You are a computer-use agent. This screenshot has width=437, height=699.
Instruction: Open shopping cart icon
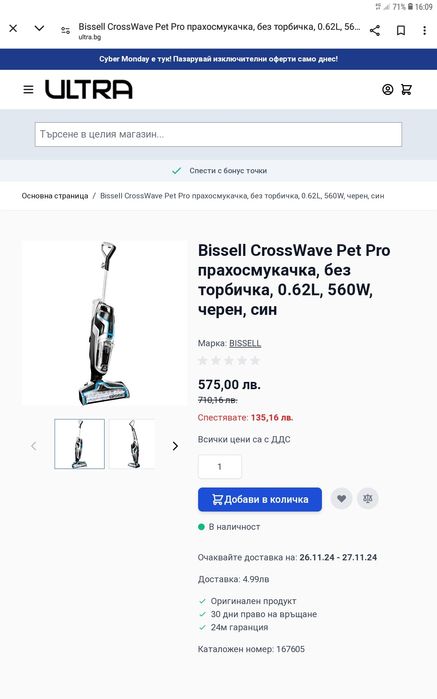point(406,90)
